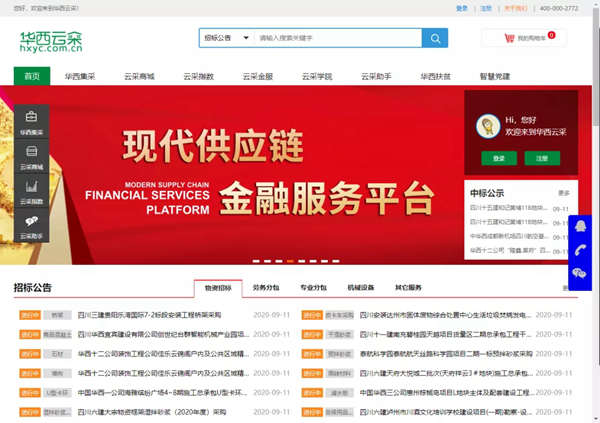Open 泰航科学园泰航航天丝路科学园项目 notice
This screenshot has width=600, height=423.
tap(446, 354)
